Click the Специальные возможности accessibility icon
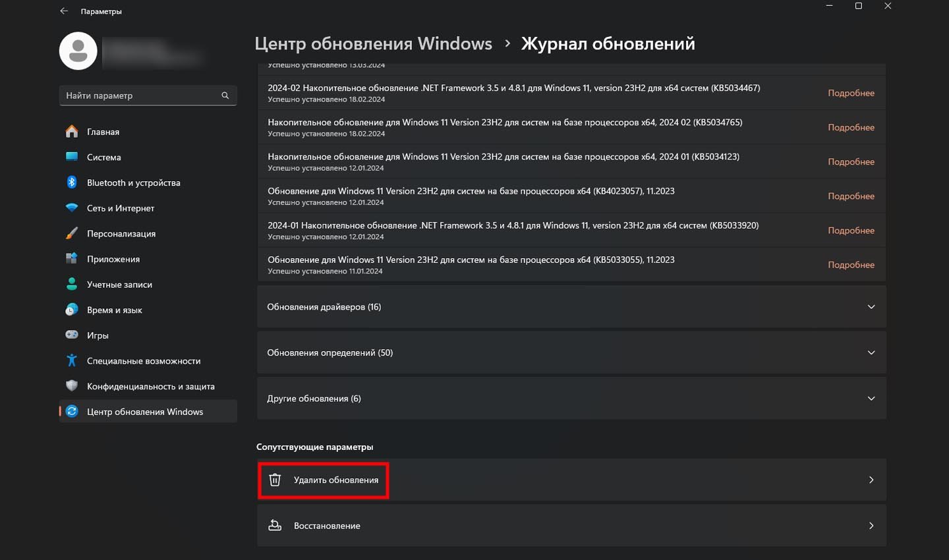Viewport: 949px width, 560px height. [x=72, y=361]
